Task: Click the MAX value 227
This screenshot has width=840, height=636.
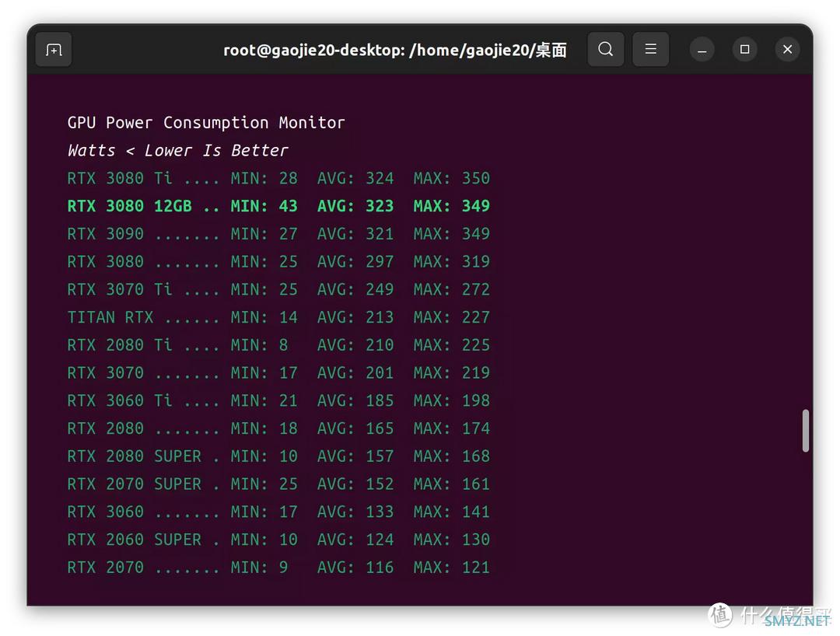Action: pyautogui.click(x=476, y=317)
